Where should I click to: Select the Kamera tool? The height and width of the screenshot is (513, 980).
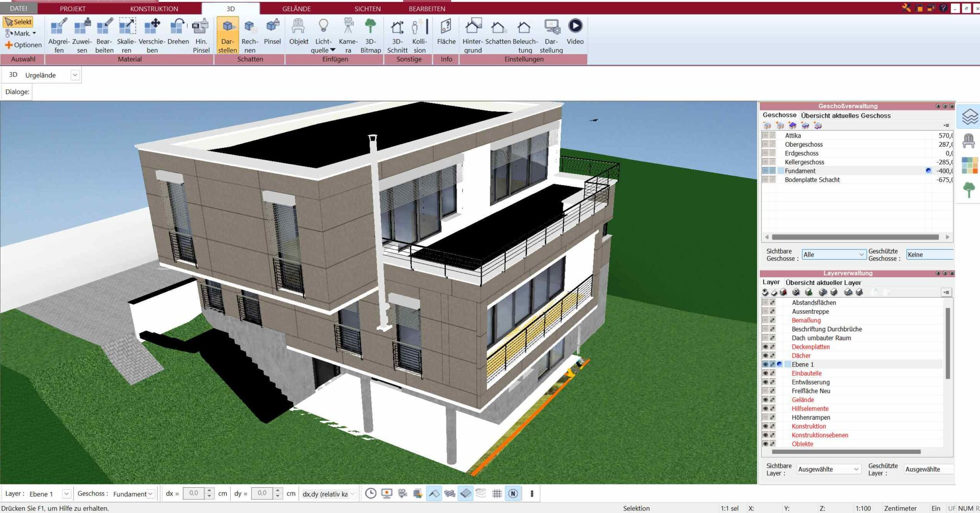(347, 33)
